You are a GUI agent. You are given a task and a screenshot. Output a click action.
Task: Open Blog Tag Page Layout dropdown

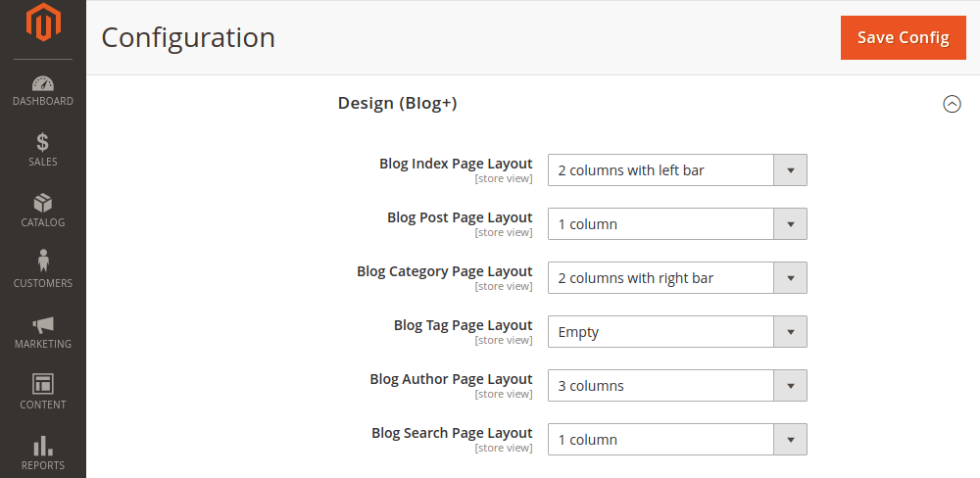click(x=677, y=332)
